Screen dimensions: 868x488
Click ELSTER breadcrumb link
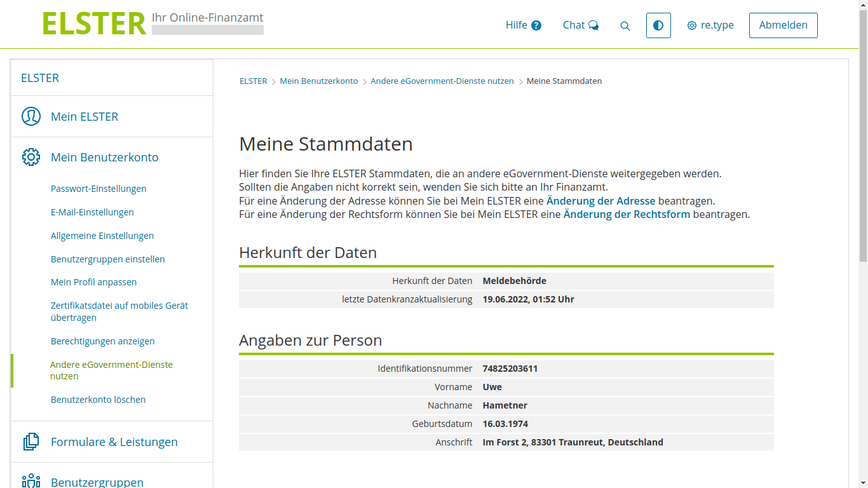point(254,81)
